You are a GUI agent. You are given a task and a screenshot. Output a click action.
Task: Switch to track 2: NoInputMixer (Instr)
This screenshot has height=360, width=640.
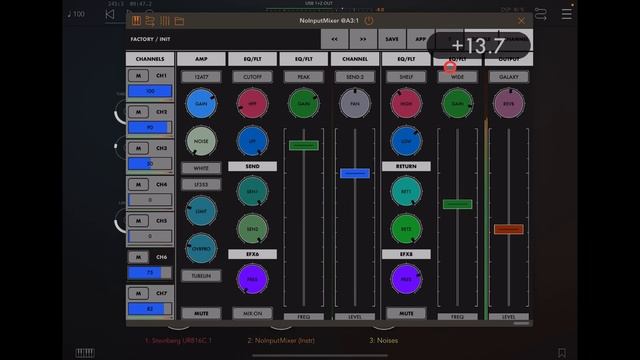[281, 340]
